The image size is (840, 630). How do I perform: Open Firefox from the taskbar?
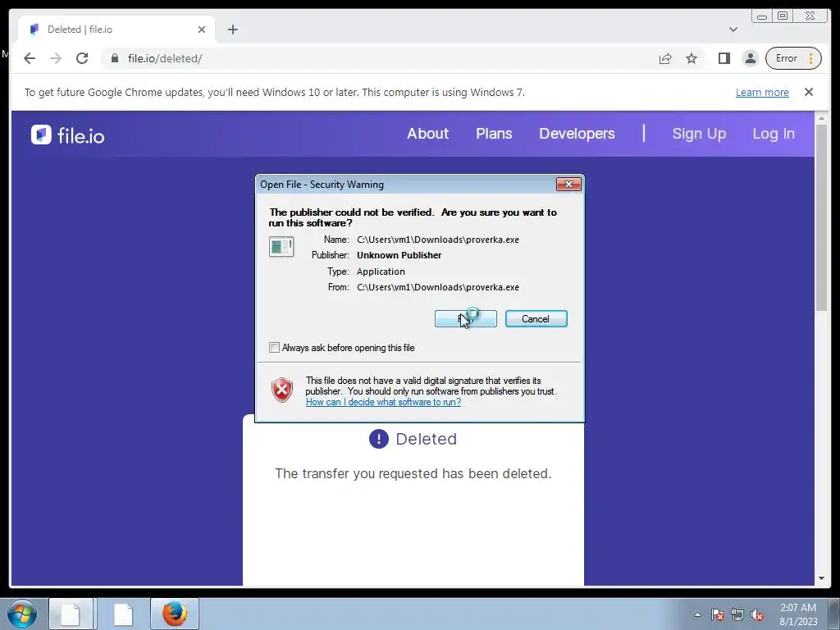click(175, 614)
